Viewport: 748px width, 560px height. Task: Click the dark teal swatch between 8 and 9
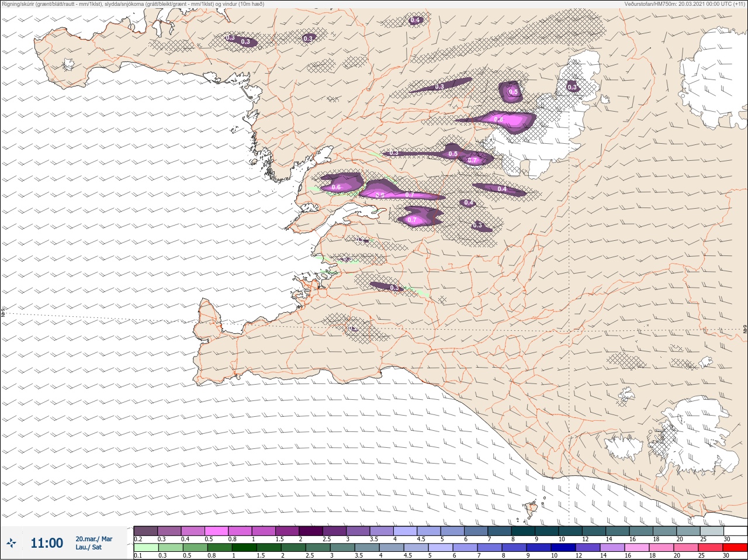point(524,531)
